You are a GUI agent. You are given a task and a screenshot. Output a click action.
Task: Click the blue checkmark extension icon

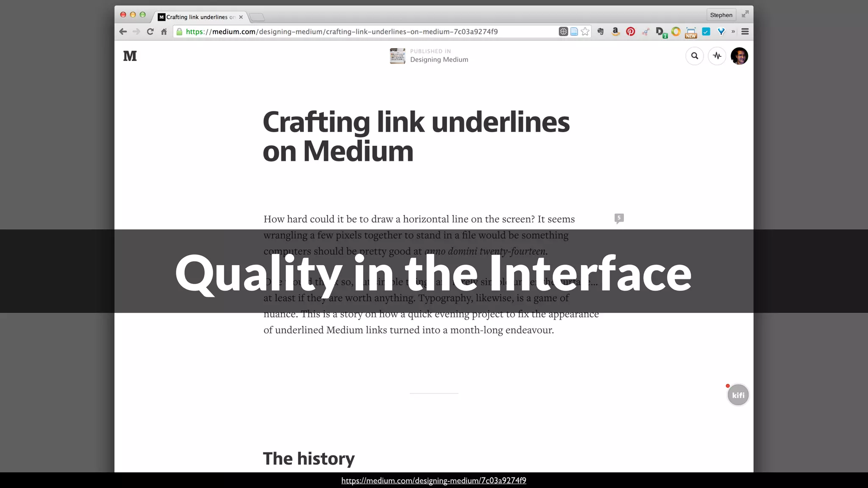point(706,31)
